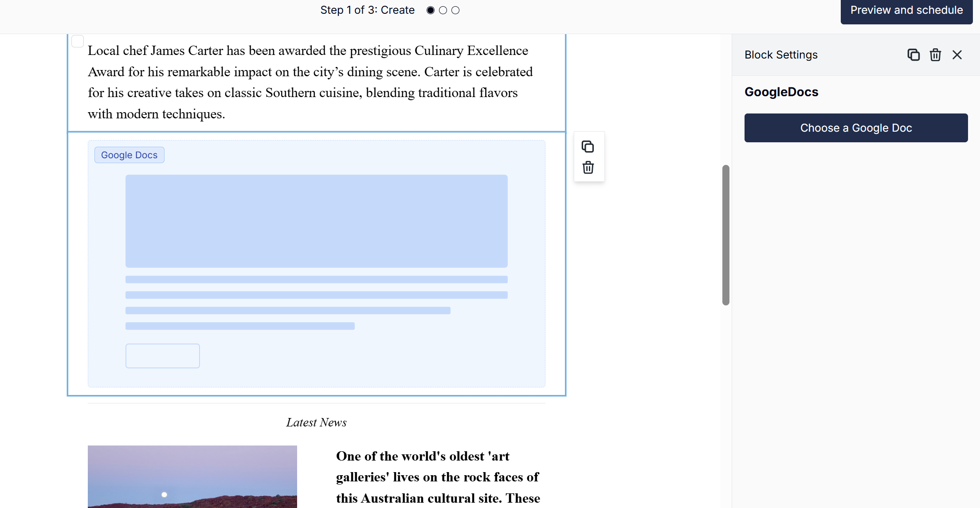This screenshot has width=980, height=508.
Task: Click placeholder button in Google Docs block
Action: tap(163, 356)
